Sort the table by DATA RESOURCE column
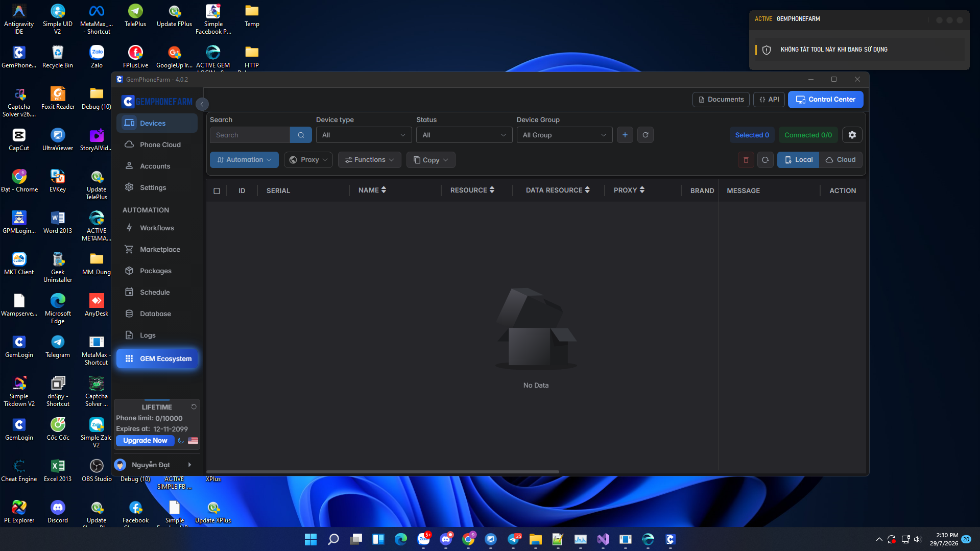 pos(587,190)
